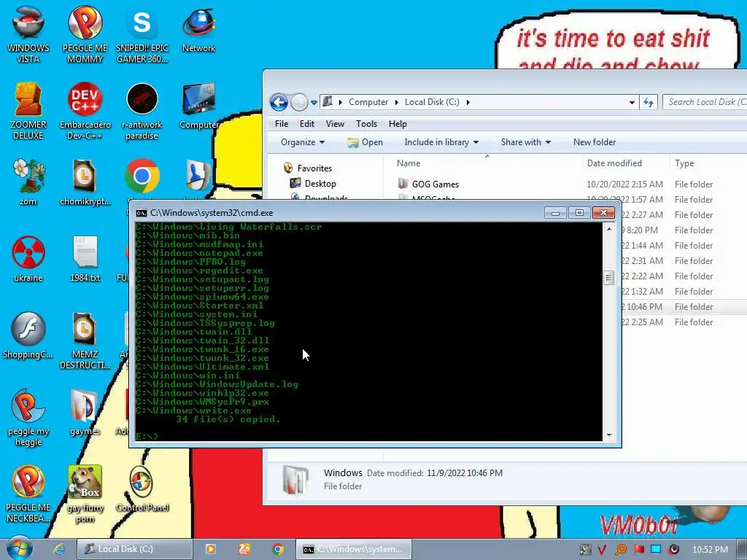This screenshot has height=560, width=747.
Task: Launch Internet Explorer from the taskbar
Action: coord(59,549)
